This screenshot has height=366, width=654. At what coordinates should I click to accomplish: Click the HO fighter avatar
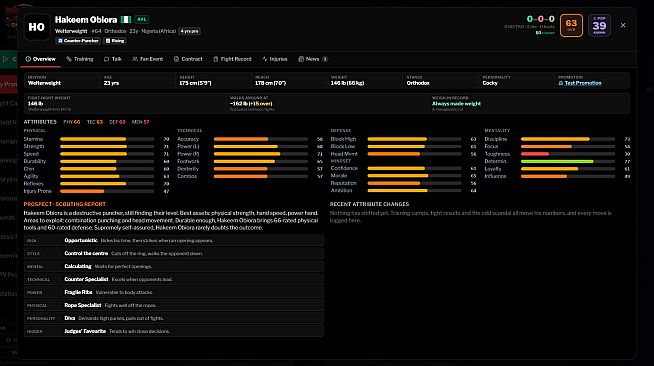click(37, 27)
